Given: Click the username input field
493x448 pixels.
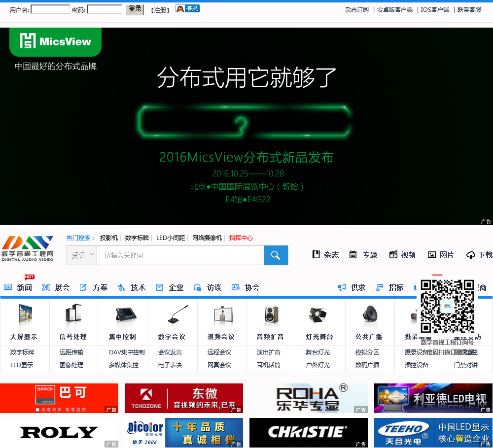Looking at the screenshot, I should [50, 9].
